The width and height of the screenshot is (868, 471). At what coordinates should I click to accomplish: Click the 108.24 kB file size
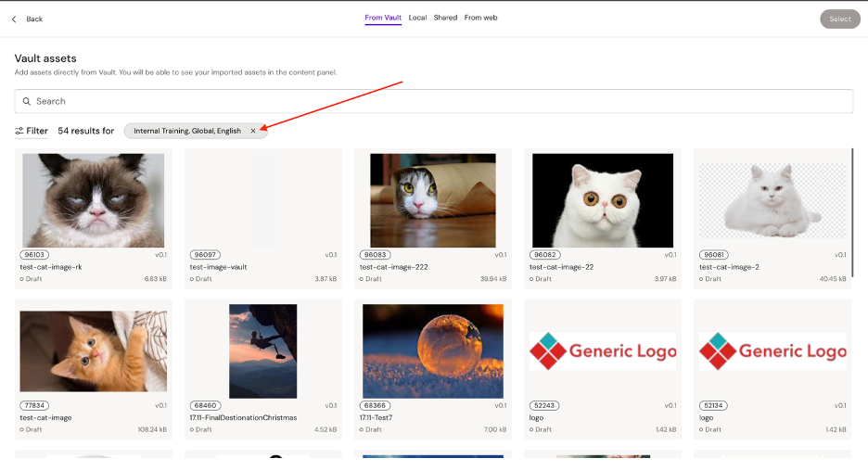pos(152,429)
